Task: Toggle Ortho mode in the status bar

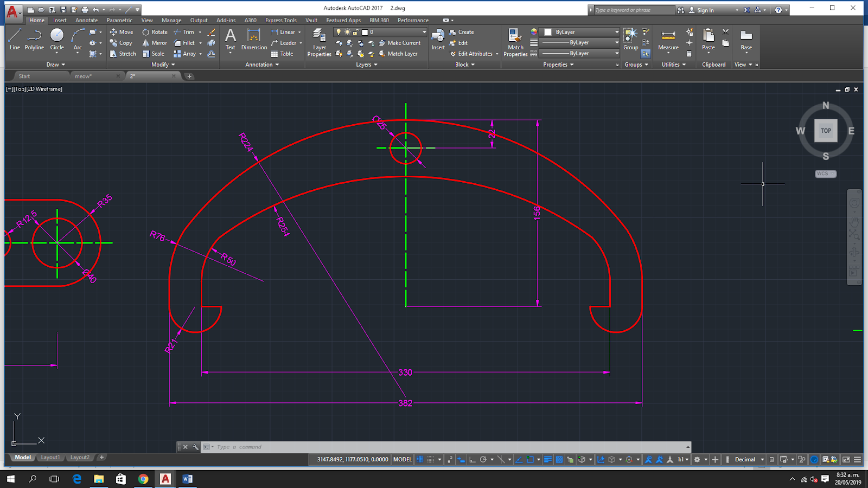Action: click(x=473, y=459)
